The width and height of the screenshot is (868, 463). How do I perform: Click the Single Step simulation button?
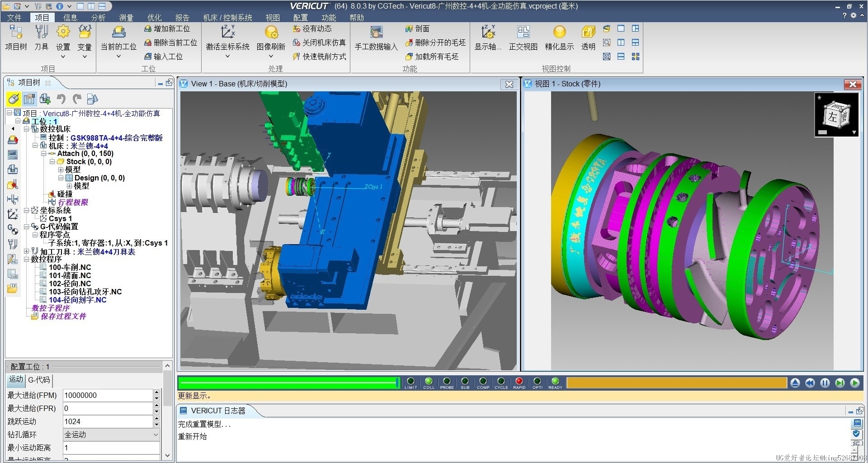click(x=840, y=383)
